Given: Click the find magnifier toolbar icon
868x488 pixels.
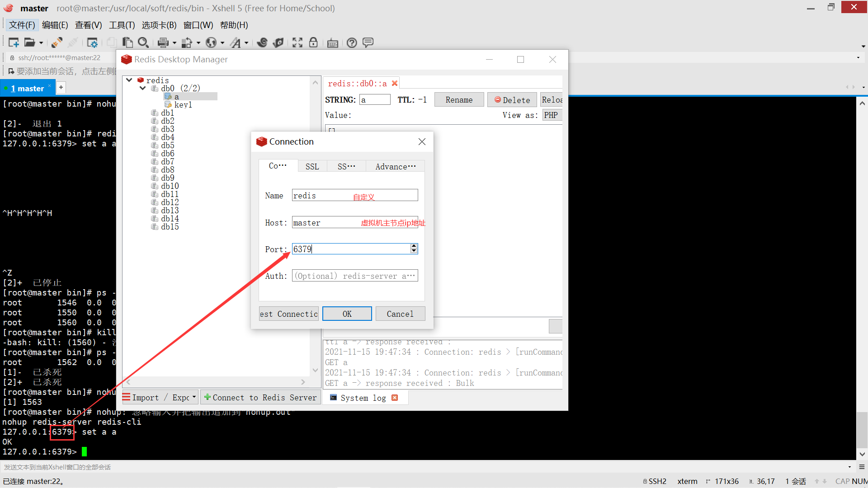Looking at the screenshot, I should 143,42.
